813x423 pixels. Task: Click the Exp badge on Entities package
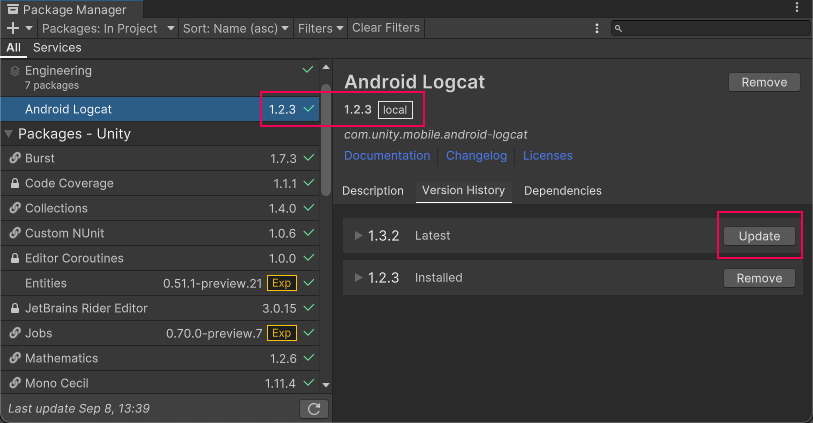coord(283,283)
